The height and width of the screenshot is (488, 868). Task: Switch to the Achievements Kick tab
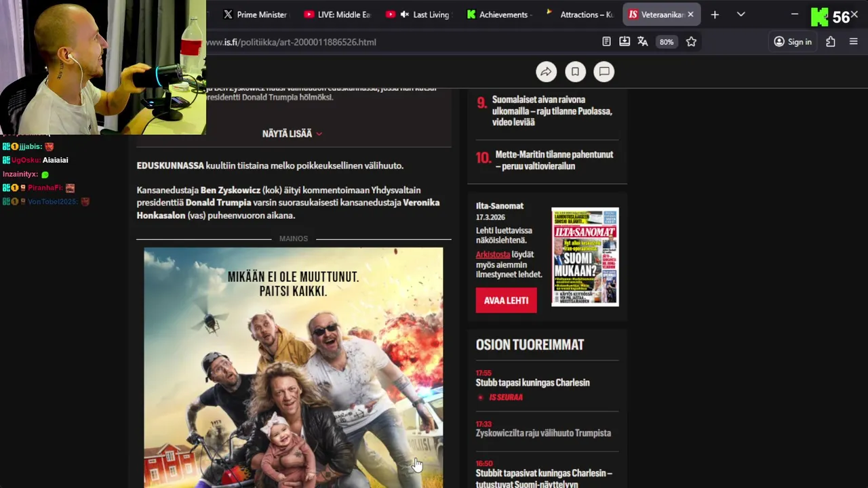499,14
